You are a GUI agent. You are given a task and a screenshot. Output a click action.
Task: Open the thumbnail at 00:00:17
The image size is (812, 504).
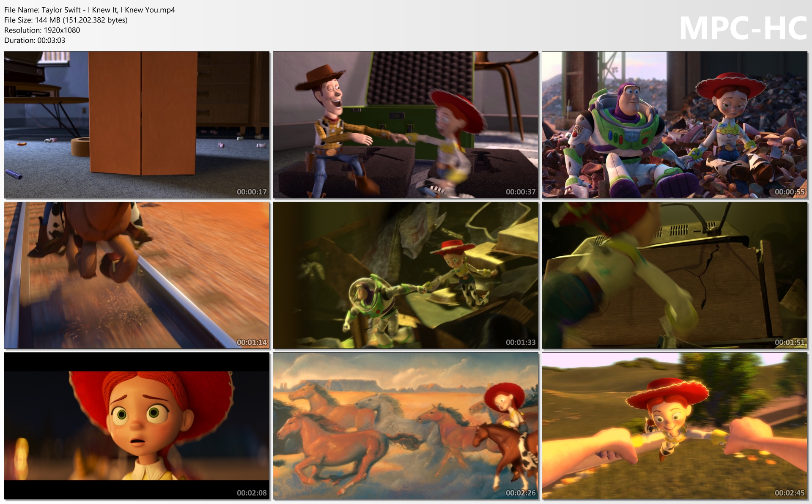pos(137,125)
